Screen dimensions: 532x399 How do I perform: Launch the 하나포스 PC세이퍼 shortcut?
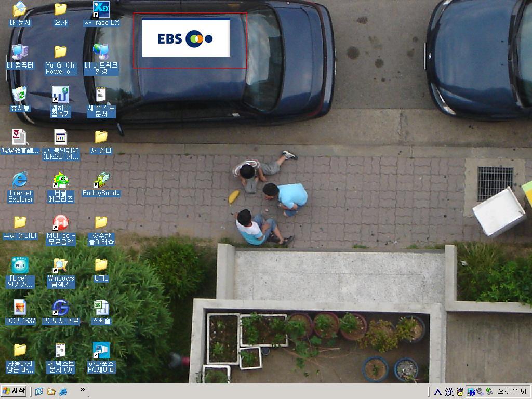coord(101,358)
